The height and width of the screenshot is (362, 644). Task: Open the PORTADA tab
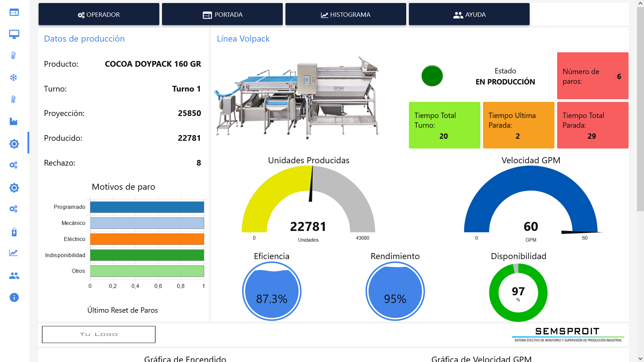[x=222, y=14]
